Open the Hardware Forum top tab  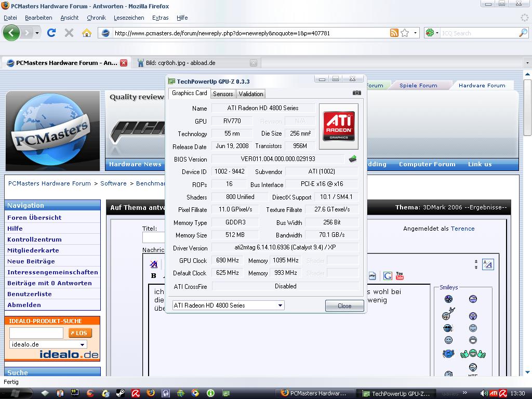(x=482, y=86)
